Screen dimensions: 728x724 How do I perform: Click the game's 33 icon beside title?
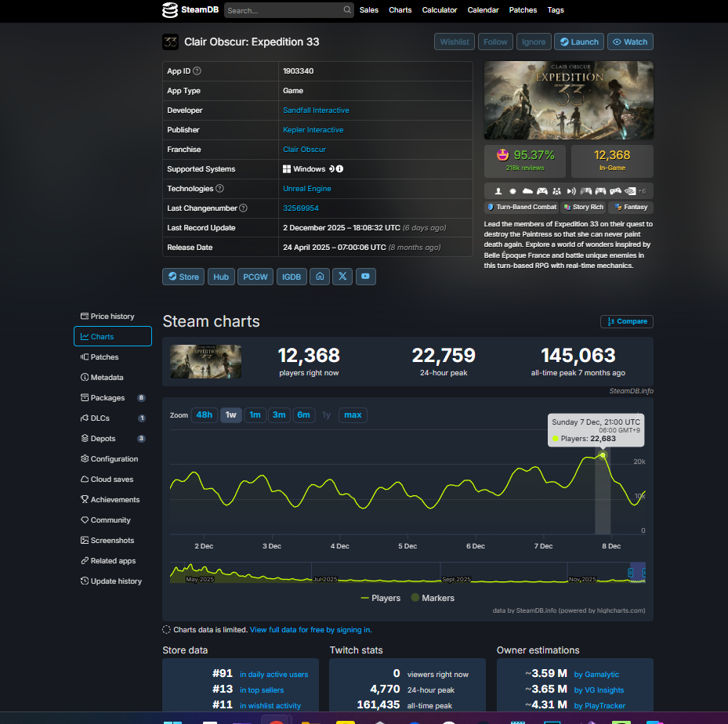170,42
